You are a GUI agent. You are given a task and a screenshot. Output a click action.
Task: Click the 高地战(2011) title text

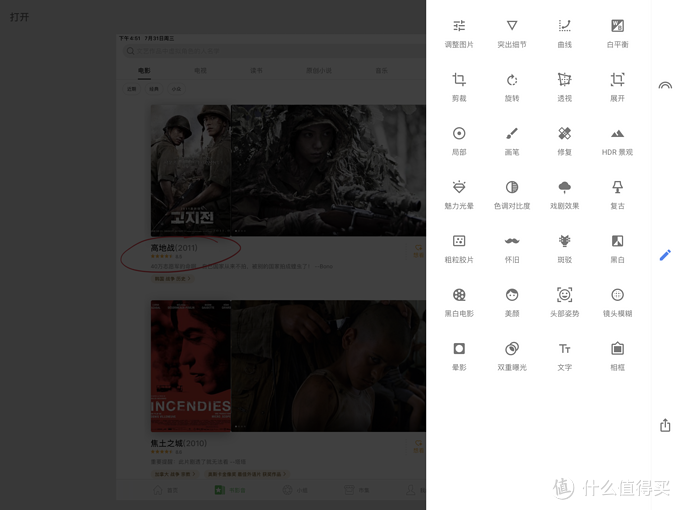click(174, 248)
